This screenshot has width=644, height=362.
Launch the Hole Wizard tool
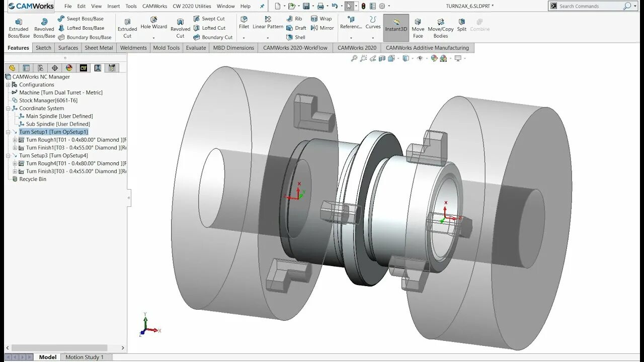(153, 23)
